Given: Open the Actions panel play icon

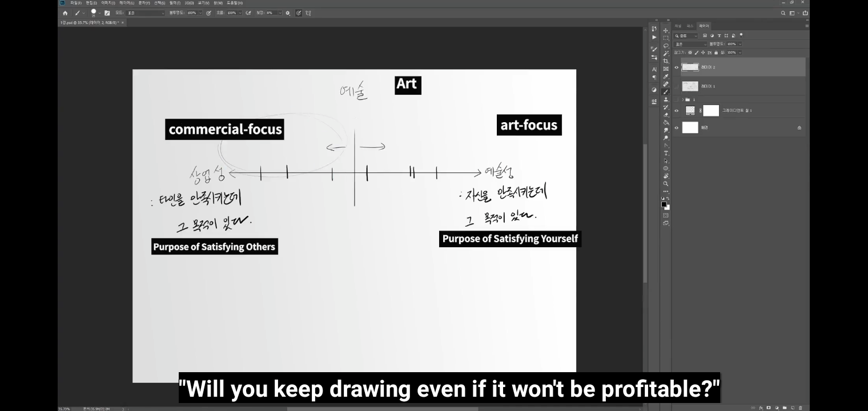Looking at the screenshot, I should coord(654,37).
